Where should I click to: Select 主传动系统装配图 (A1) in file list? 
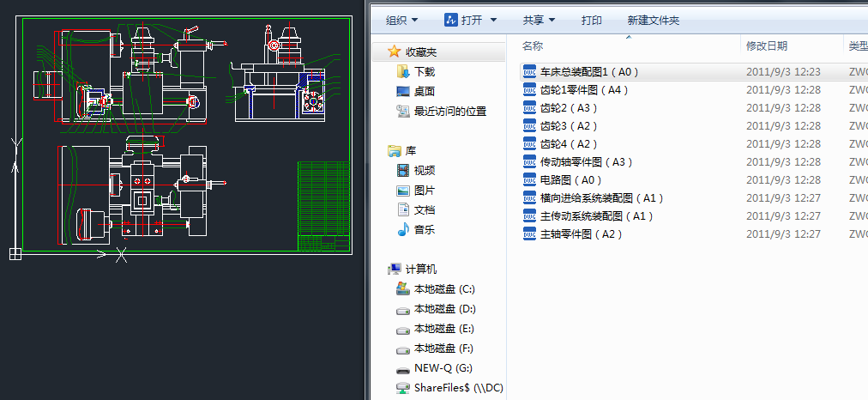[x=597, y=216]
